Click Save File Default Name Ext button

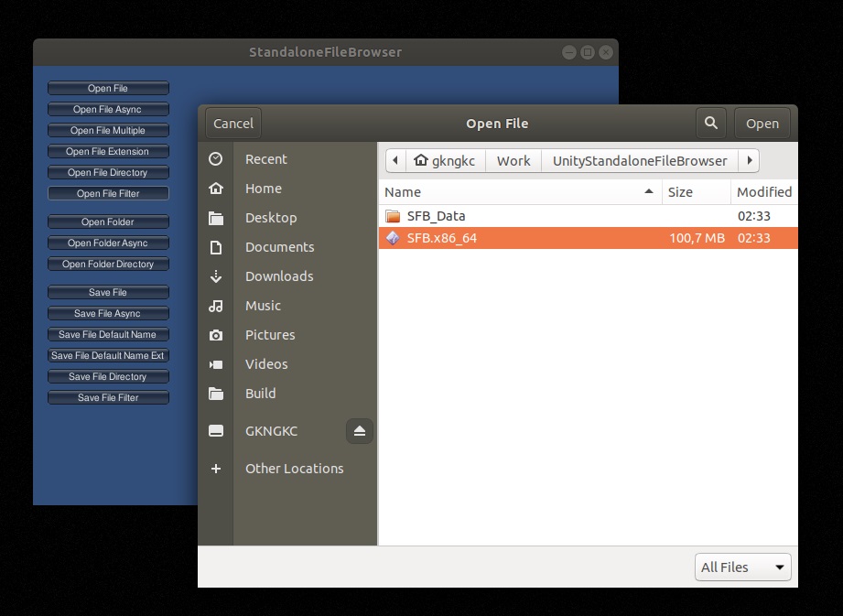tap(108, 355)
